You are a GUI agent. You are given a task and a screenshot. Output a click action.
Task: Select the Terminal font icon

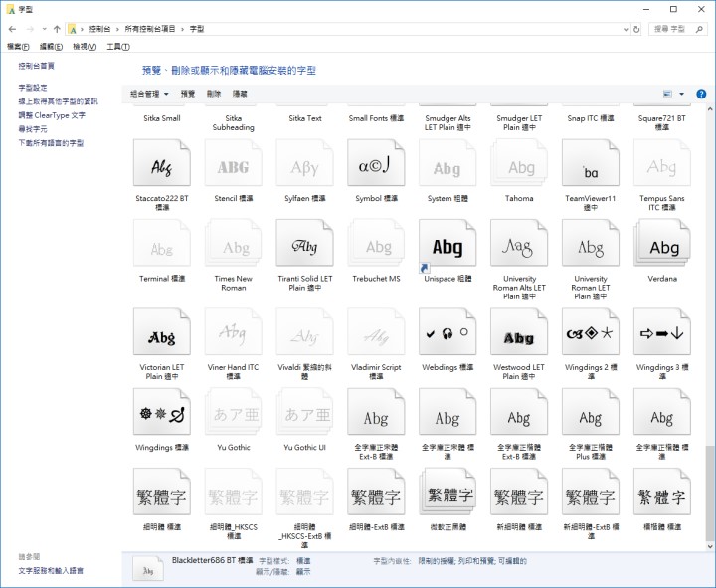point(162,243)
